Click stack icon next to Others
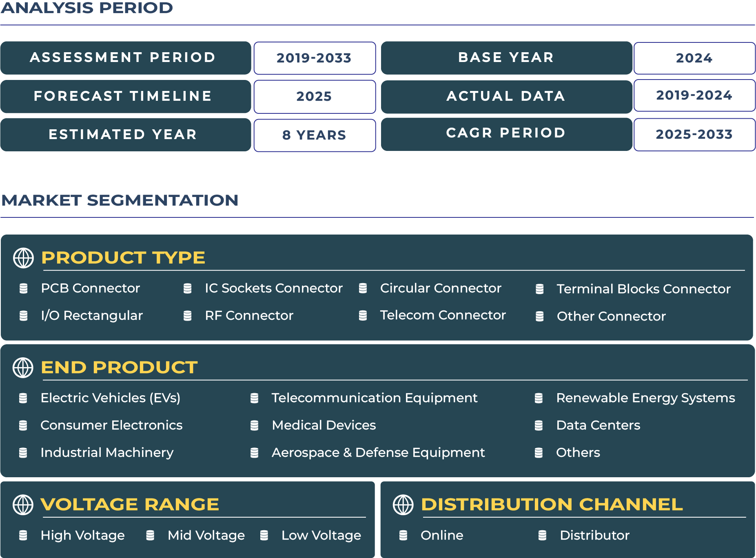This screenshot has width=756, height=558. pos(539,453)
